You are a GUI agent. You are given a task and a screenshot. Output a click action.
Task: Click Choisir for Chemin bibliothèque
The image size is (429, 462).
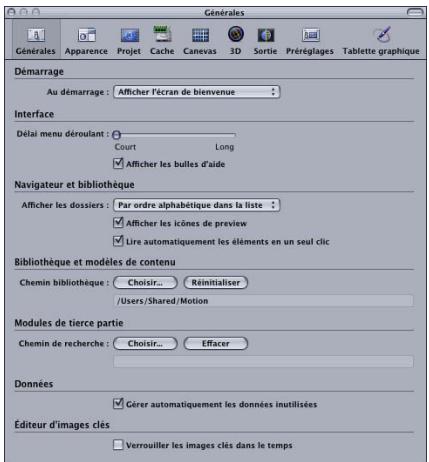(145, 282)
